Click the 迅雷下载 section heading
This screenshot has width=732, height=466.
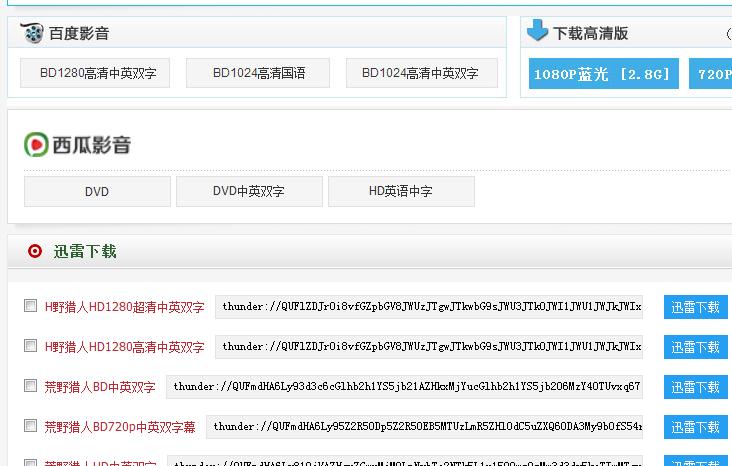point(84,252)
